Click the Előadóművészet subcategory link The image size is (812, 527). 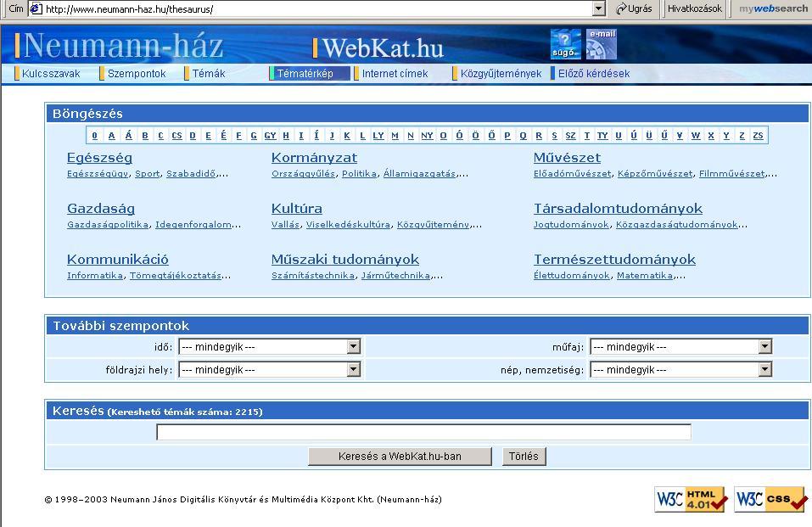click(x=572, y=174)
